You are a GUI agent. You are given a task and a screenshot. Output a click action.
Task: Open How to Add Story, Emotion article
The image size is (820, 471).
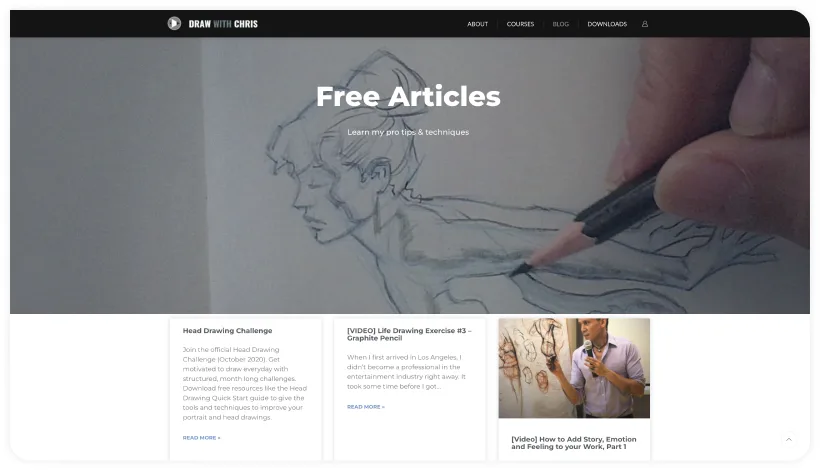[x=574, y=443]
